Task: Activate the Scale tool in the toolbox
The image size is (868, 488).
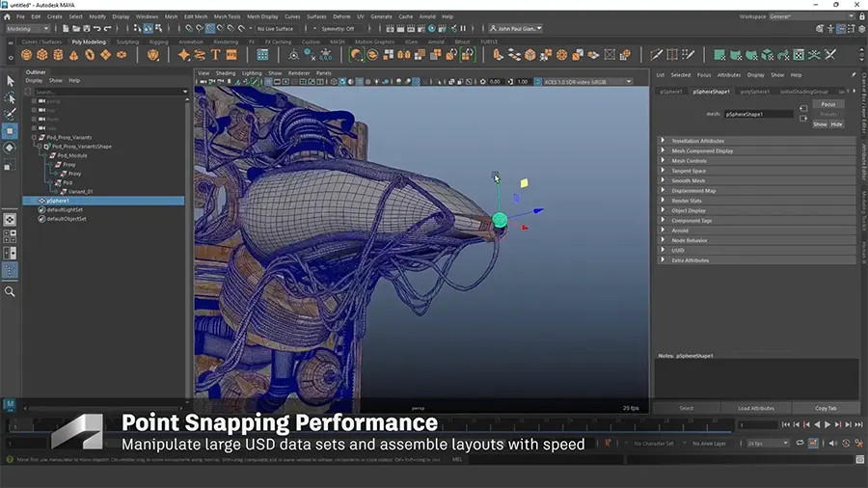Action: [x=10, y=166]
